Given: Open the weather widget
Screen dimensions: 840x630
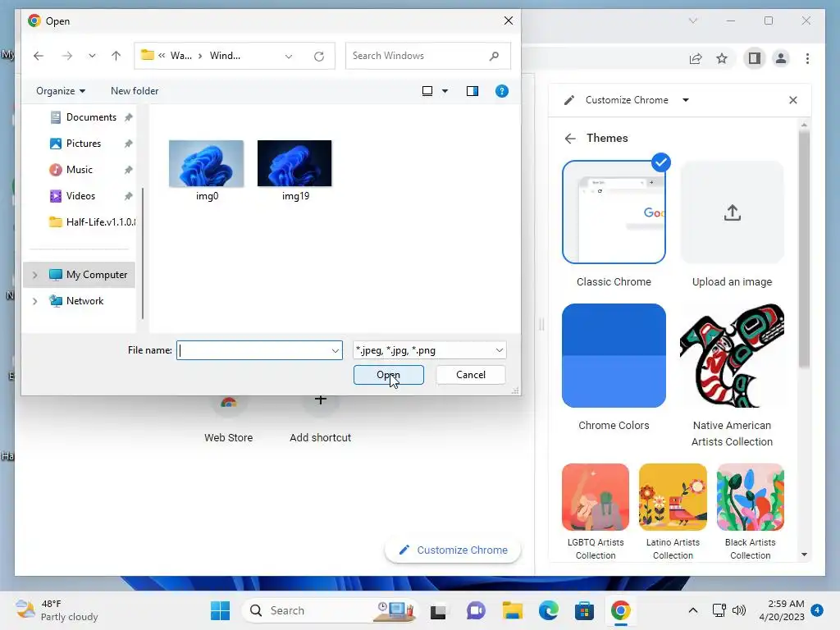Looking at the screenshot, I should [57, 610].
